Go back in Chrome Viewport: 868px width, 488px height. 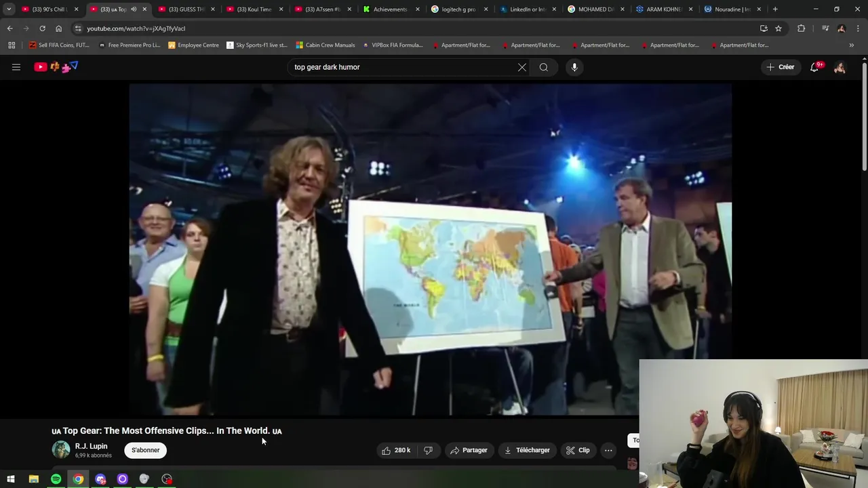coord(9,28)
